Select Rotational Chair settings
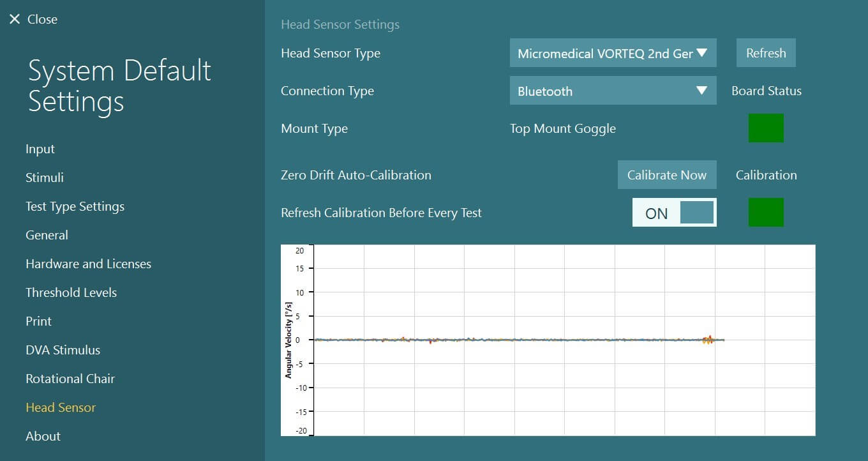The width and height of the screenshot is (868, 461). point(70,379)
